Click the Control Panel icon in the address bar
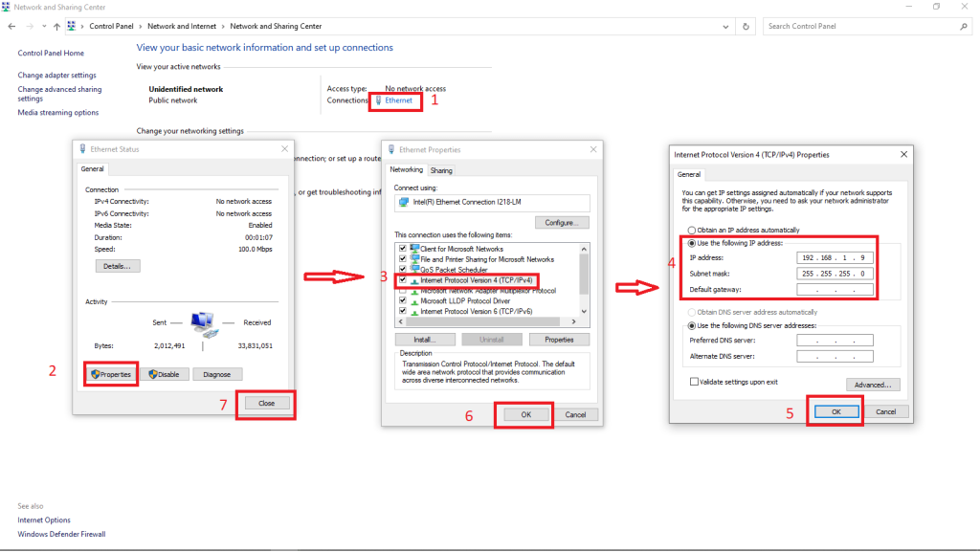This screenshot has height=552, width=980. pos(71,26)
